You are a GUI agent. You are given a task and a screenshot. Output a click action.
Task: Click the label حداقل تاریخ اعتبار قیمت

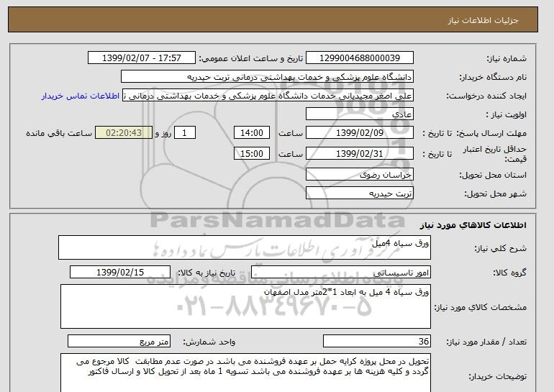pyautogui.click(x=495, y=154)
